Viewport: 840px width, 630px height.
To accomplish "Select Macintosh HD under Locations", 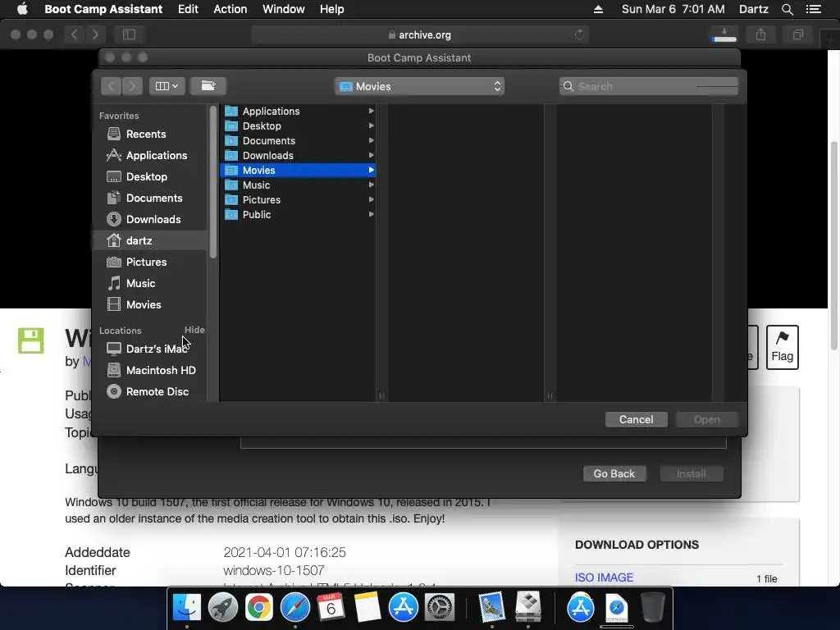I will point(161,370).
